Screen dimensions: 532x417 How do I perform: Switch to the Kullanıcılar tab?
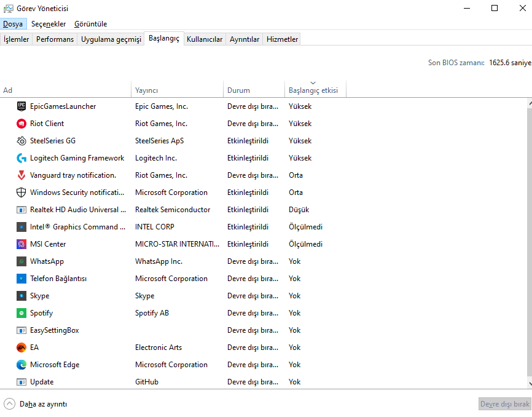tap(205, 39)
